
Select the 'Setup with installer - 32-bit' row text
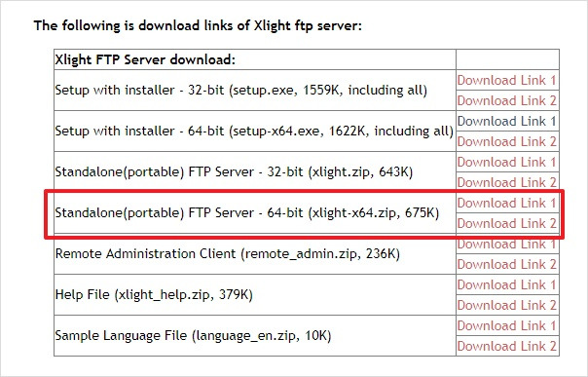241,91
